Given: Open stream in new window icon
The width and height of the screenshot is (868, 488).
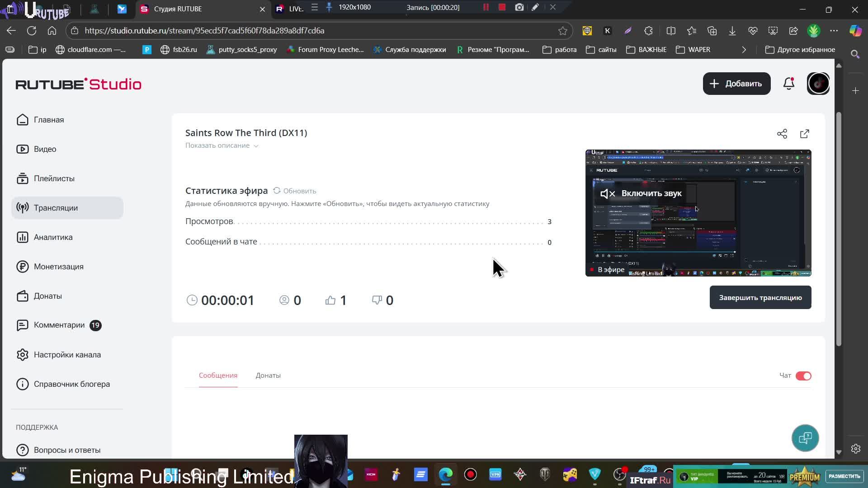Looking at the screenshot, I should pyautogui.click(x=805, y=134).
